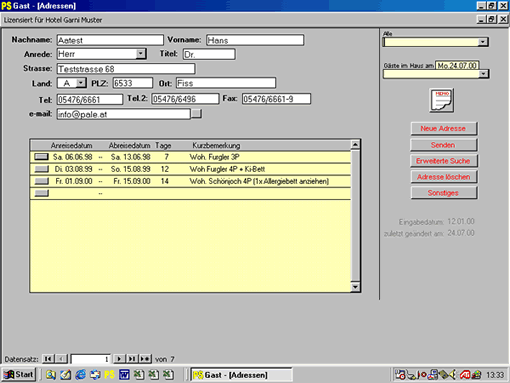Image resolution: width=510 pixels, height=383 pixels.
Task: Select remark 'Woh Furgler 4P + Ki-Bett'
Action: tap(227, 169)
